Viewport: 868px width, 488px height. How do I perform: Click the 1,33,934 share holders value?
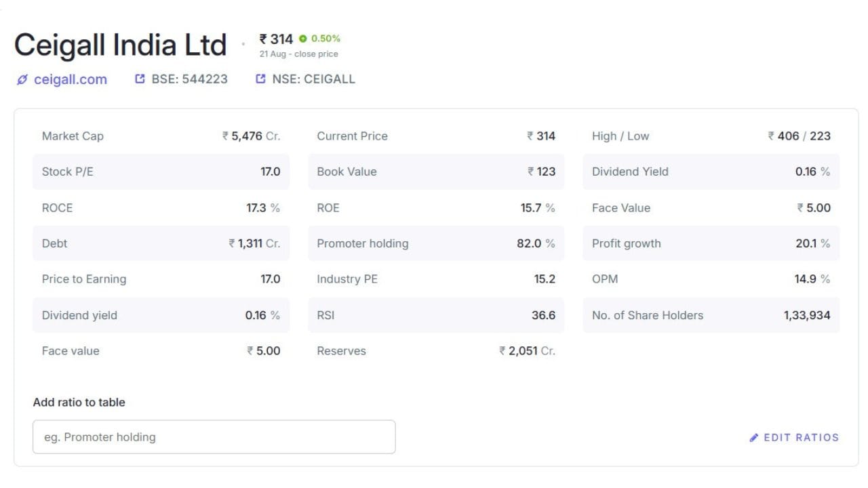pyautogui.click(x=807, y=315)
